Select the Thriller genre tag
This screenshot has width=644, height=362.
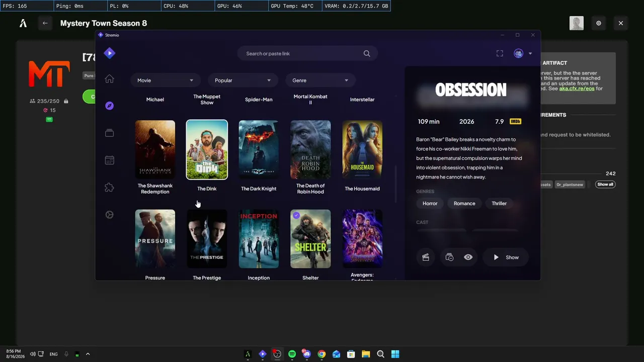[499, 204]
